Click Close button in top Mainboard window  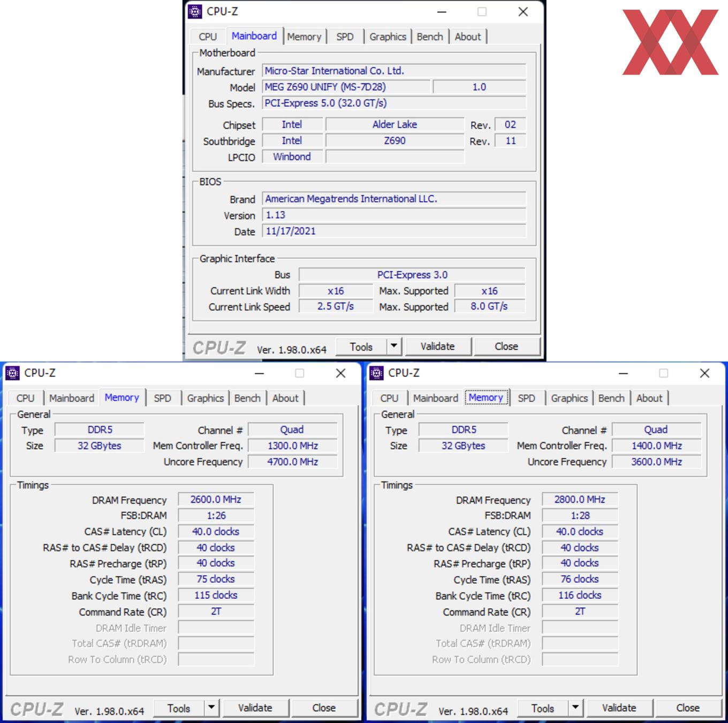(x=506, y=347)
